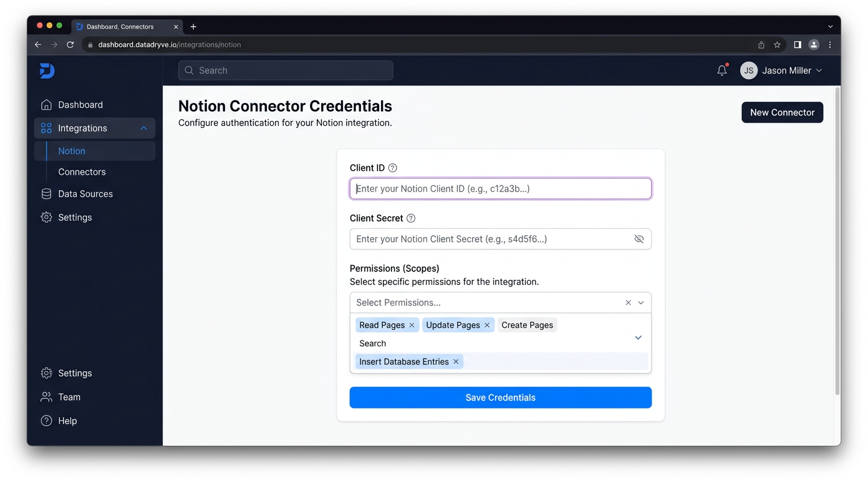
Task: Open the Jason Miller account dropdown
Action: [x=782, y=70]
